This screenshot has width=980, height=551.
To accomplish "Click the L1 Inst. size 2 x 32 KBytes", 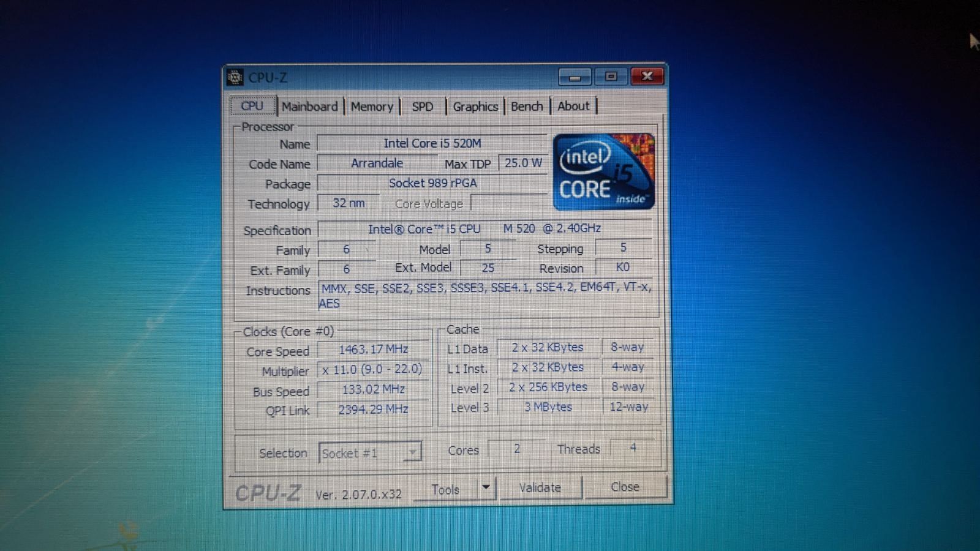I will tap(548, 367).
